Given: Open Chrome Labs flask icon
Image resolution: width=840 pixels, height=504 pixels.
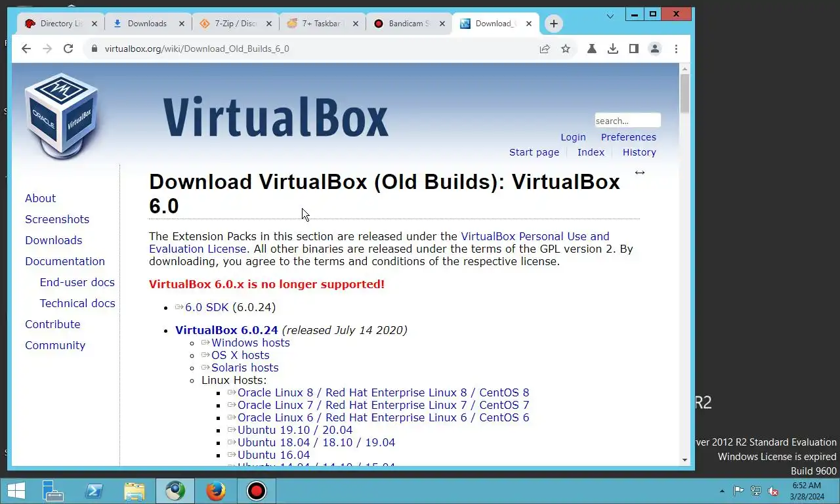Looking at the screenshot, I should (592, 49).
